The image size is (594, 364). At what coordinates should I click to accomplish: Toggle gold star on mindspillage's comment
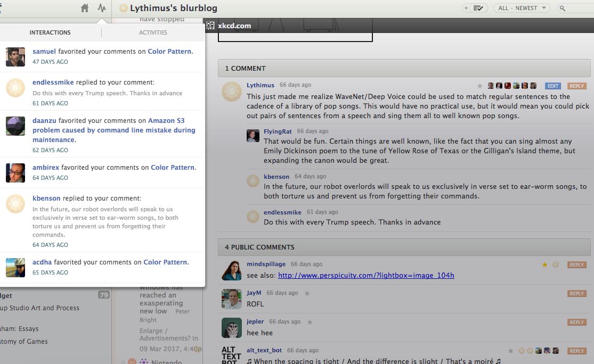(545, 264)
